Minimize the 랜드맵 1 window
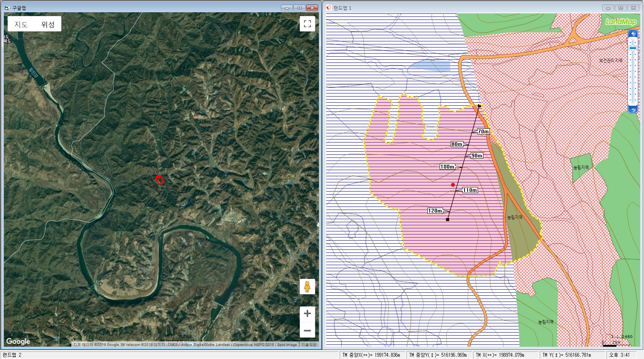 click(608, 8)
